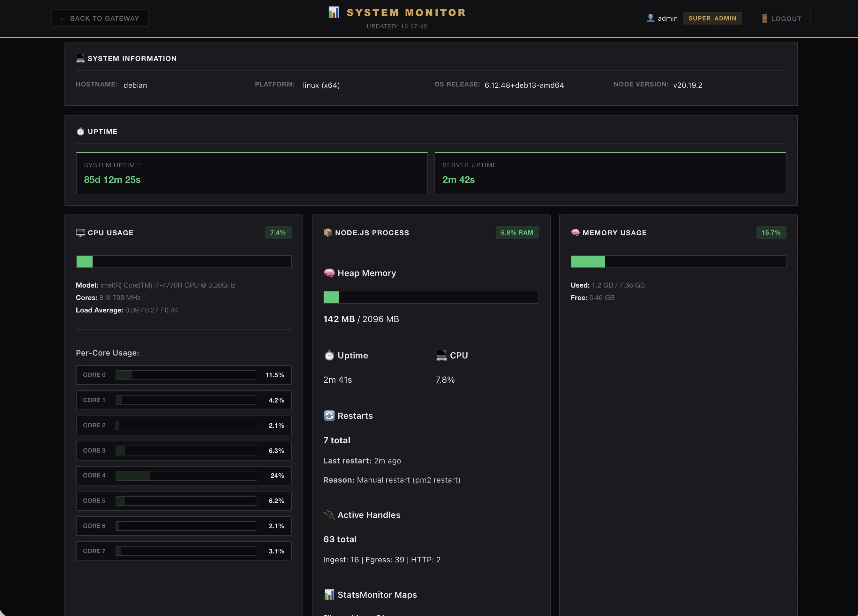Click the Logout button
This screenshot has width=858, height=616.
coord(780,18)
